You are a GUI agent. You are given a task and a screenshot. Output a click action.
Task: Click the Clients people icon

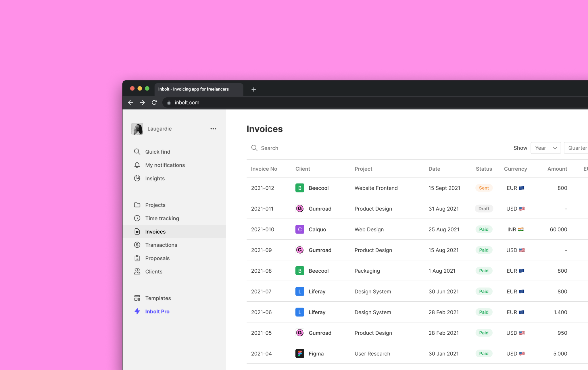click(x=137, y=271)
